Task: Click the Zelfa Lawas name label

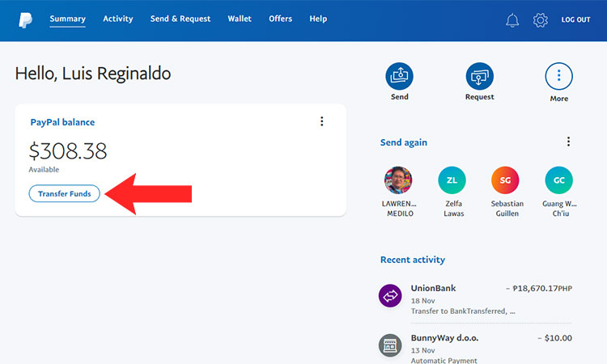Action: click(453, 209)
